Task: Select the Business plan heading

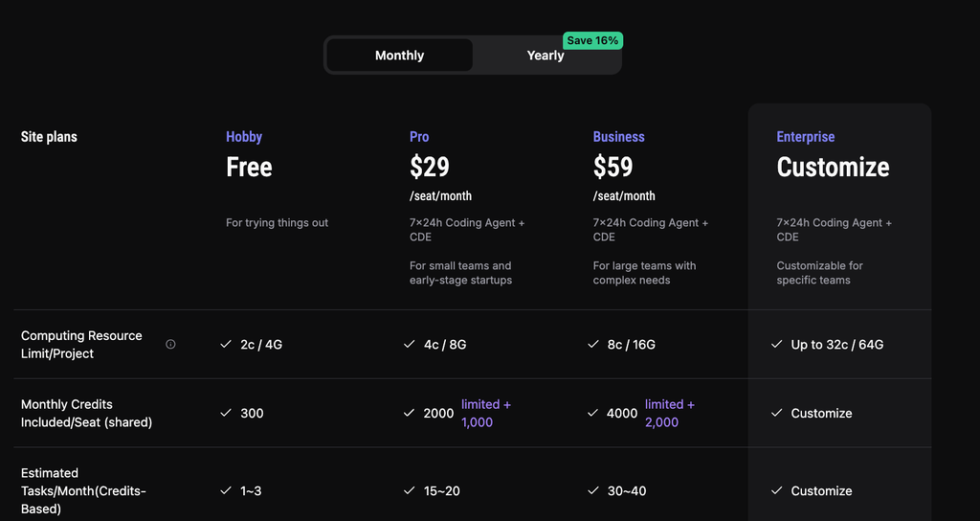Action: point(619,136)
